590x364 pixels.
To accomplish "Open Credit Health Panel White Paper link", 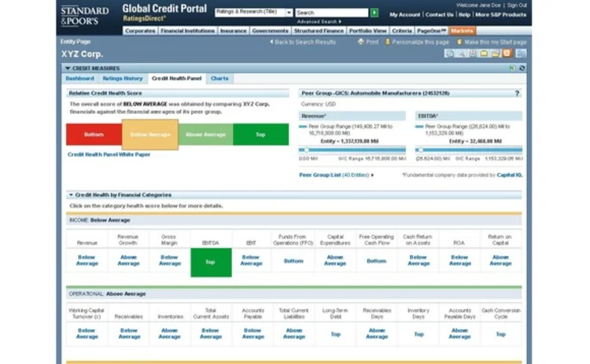I will 109,155.
